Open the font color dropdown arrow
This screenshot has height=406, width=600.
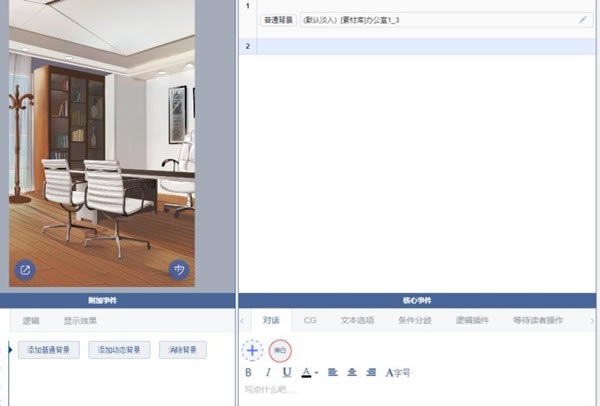[317, 374]
